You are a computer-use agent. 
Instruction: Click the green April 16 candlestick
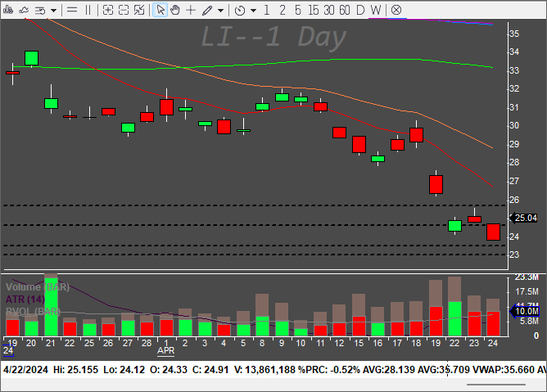click(x=377, y=159)
